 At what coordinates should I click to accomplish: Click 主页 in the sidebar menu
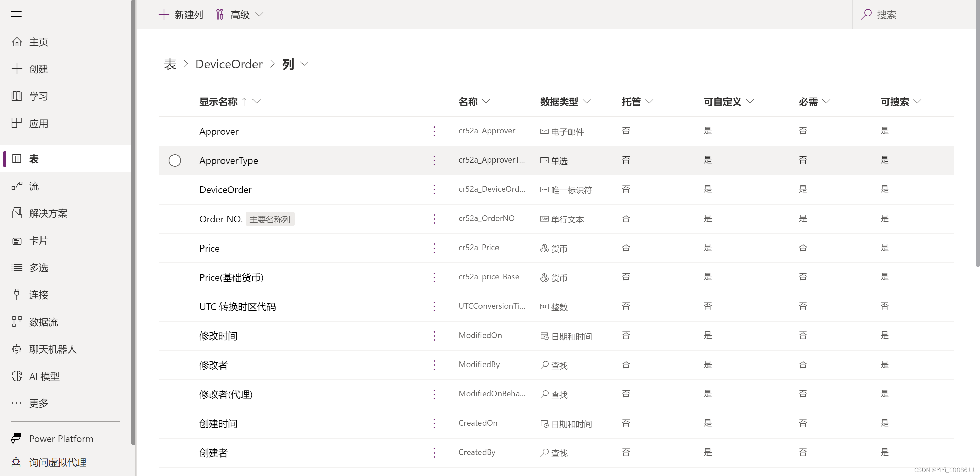[38, 42]
